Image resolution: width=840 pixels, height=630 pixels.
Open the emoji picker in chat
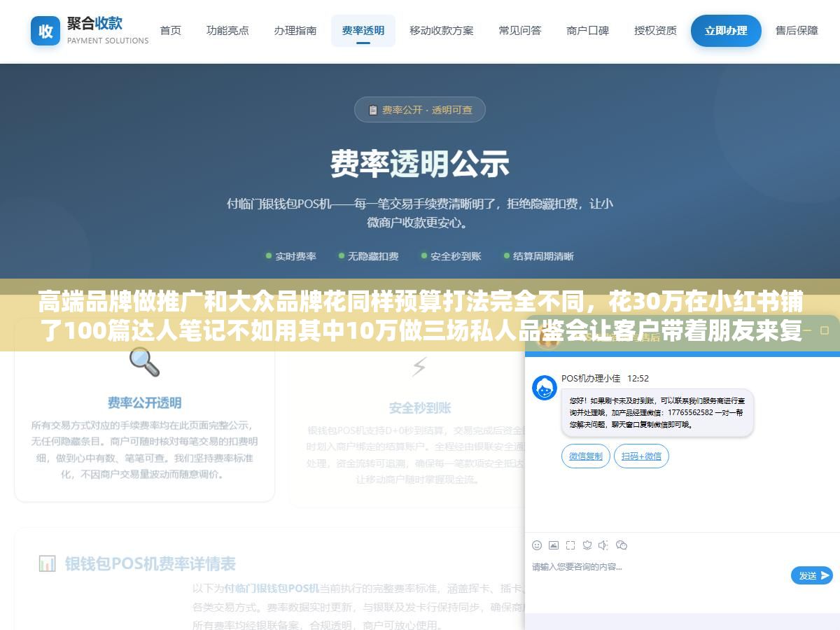pyautogui.click(x=537, y=545)
